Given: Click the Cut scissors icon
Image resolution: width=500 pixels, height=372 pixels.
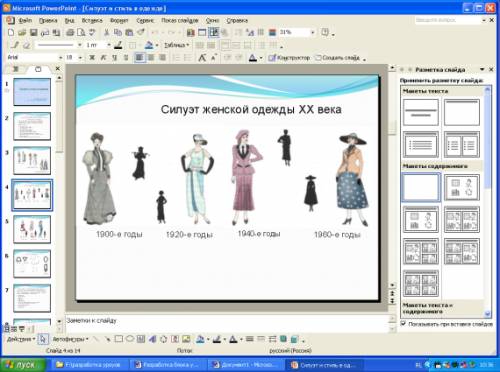Looking at the screenshot, I should click(x=106, y=33).
